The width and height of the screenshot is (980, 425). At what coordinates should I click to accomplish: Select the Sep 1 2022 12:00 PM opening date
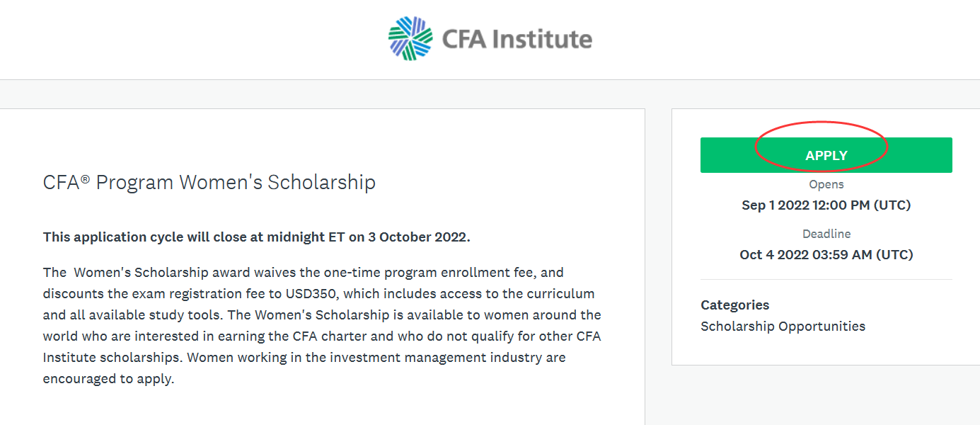tap(826, 205)
